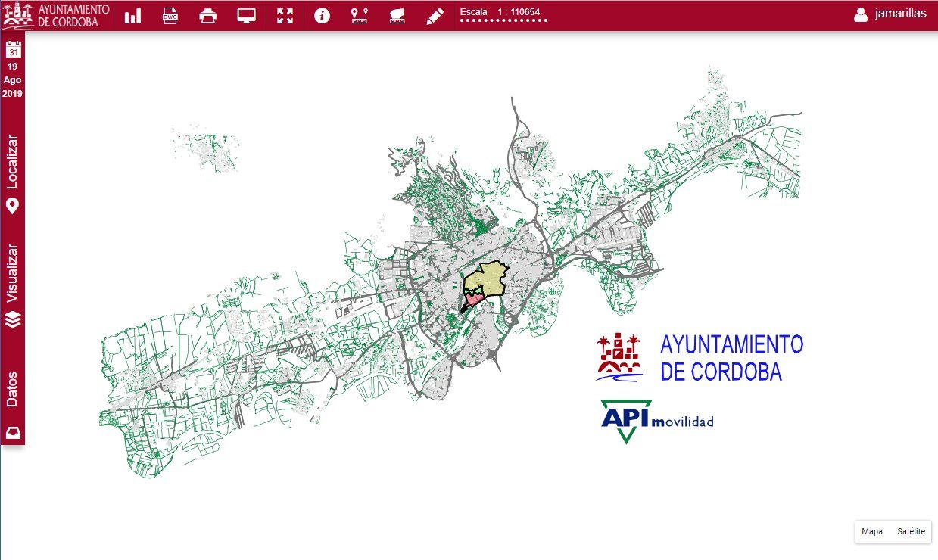The height and width of the screenshot is (560, 938).
Task: Select the area measurement tool
Action: coord(397,16)
